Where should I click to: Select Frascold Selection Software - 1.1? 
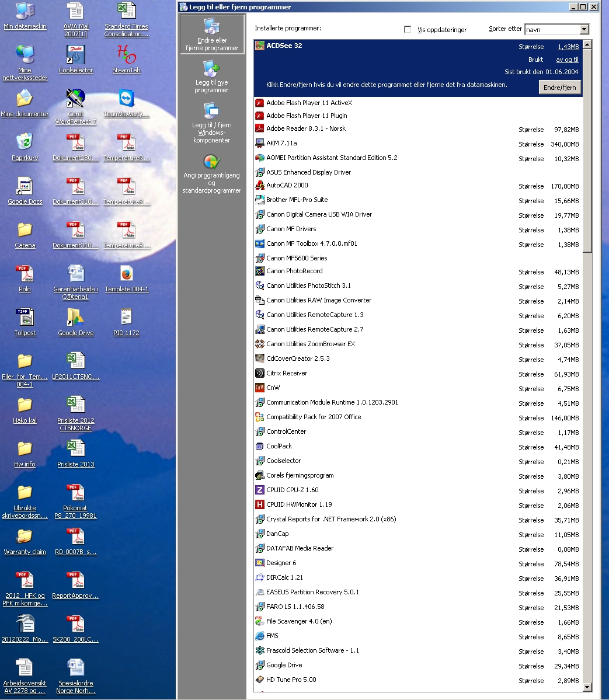tap(418, 650)
